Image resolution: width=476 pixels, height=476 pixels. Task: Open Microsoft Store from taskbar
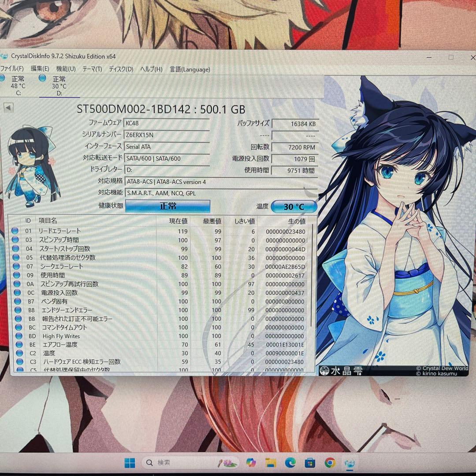[x=310, y=463]
